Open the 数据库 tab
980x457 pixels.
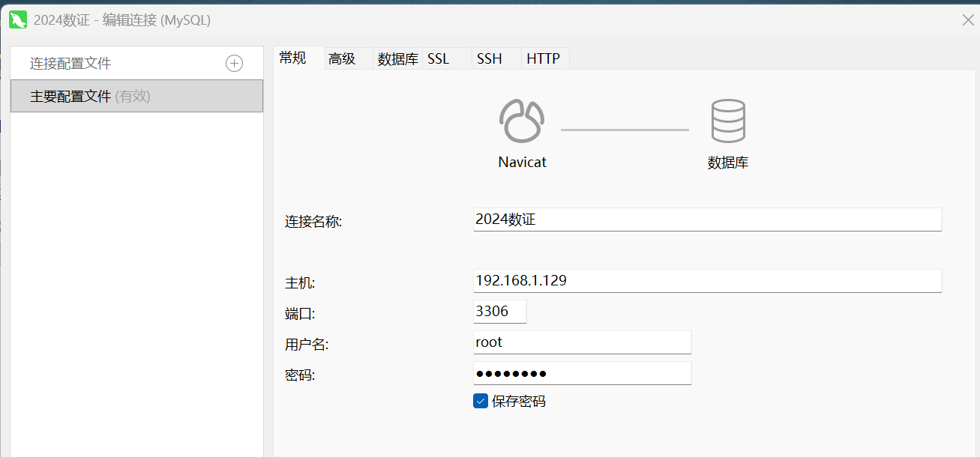coord(397,58)
